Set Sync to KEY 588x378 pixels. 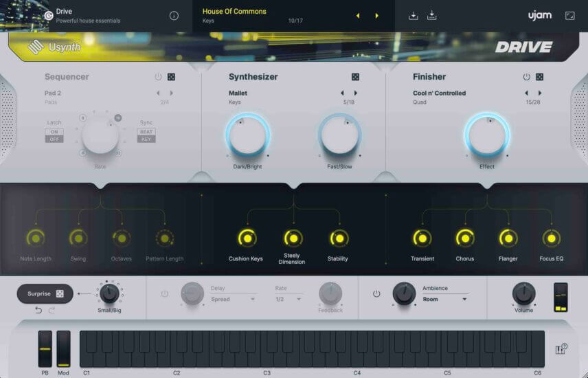tap(146, 140)
